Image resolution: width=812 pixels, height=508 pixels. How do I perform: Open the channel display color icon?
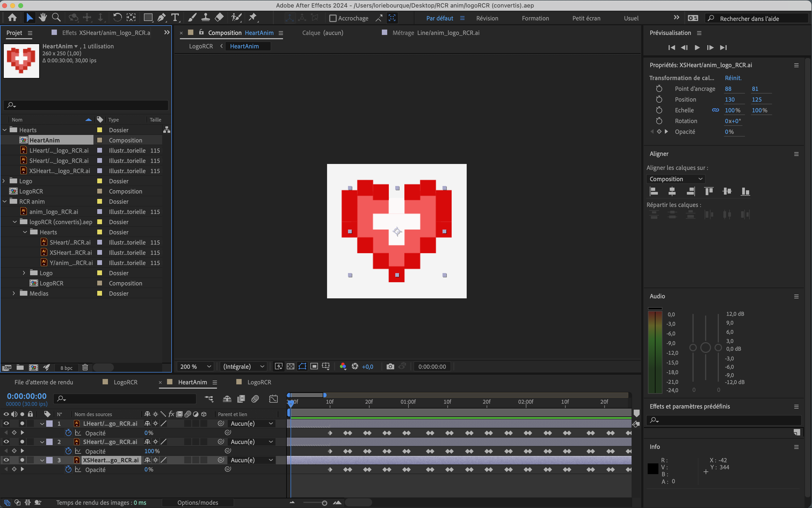point(343,367)
